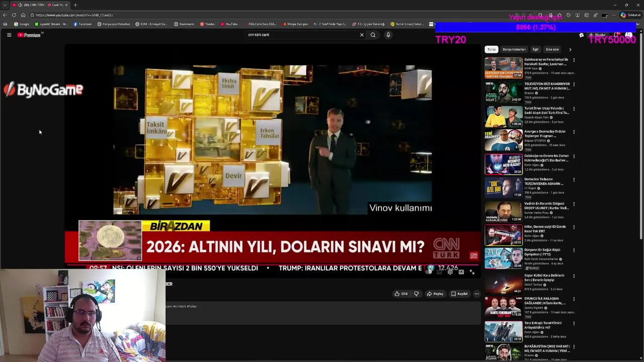The width and height of the screenshot is (644, 362).
Task: Switch player to theater mode
Action: click(x=461, y=271)
